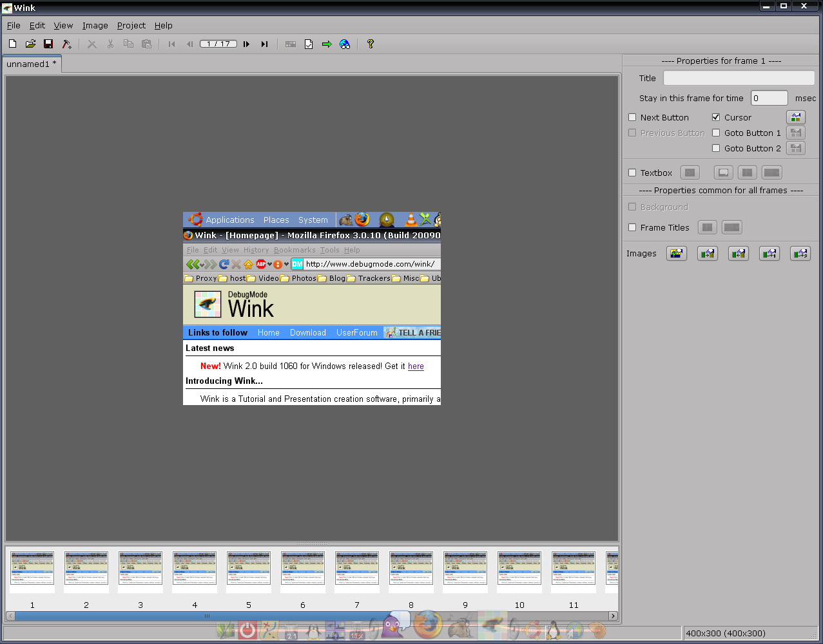Open the Project menu

click(x=131, y=25)
